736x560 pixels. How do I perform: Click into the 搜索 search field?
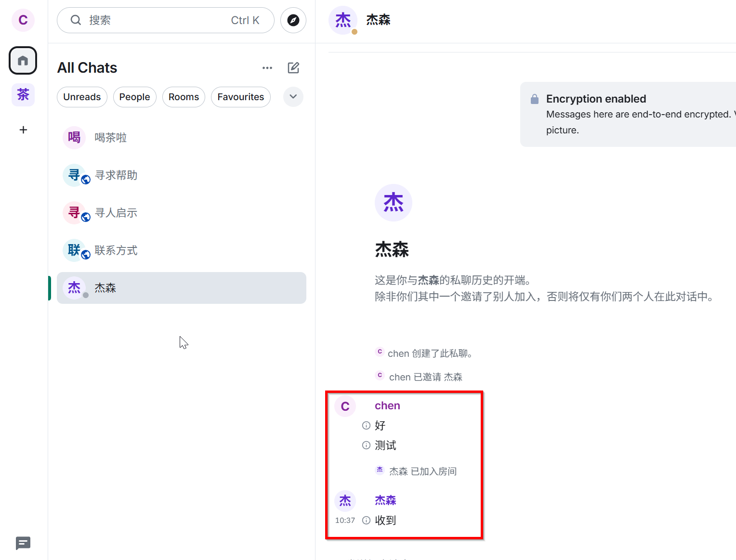coord(166,20)
